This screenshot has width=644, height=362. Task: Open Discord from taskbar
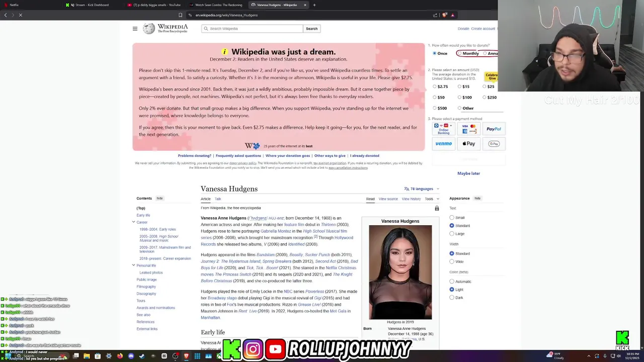[131, 356]
